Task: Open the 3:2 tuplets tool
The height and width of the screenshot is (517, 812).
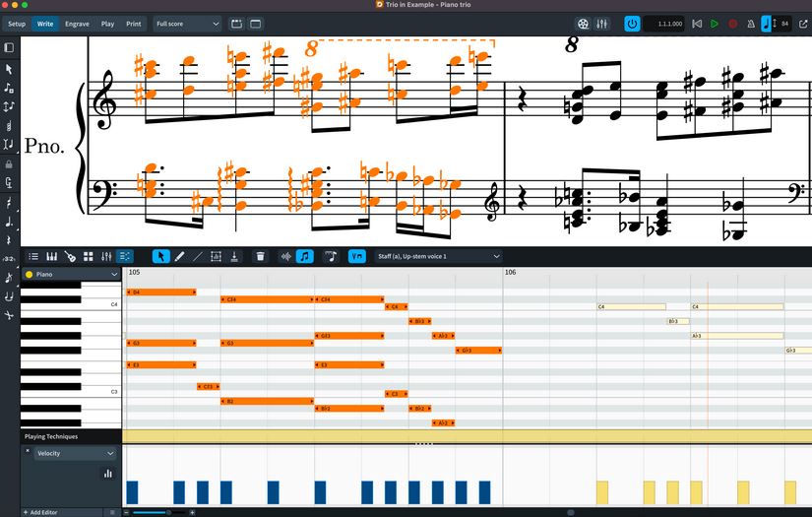Action: click(9, 258)
